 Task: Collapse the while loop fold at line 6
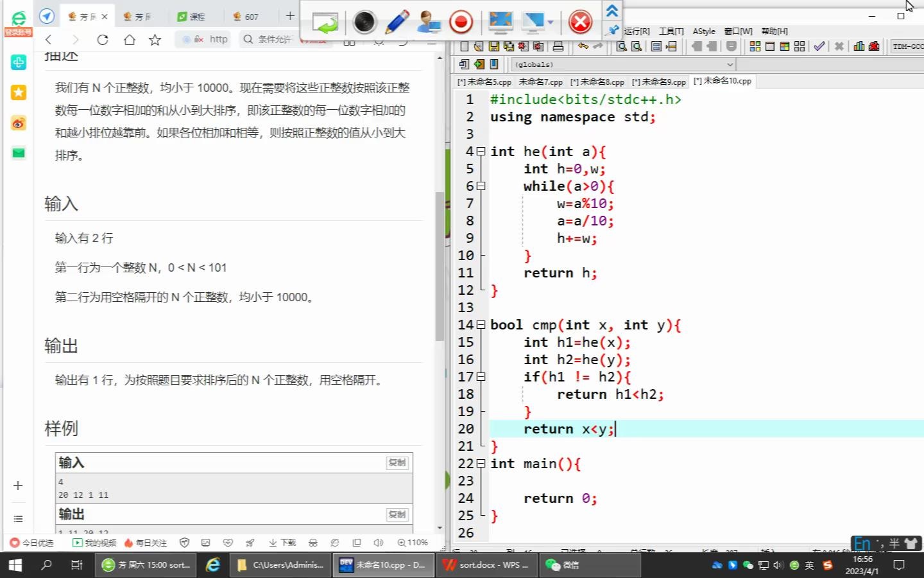point(481,186)
